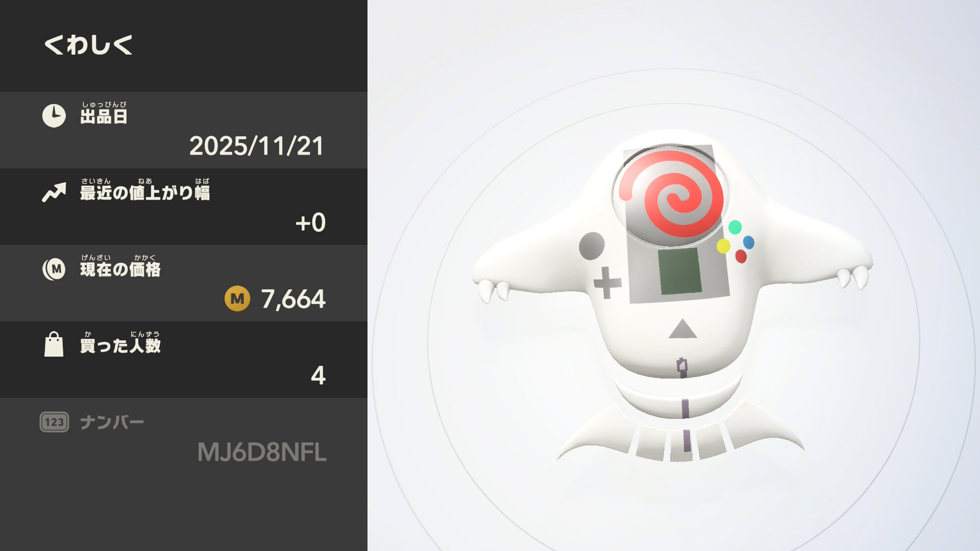980x551 pixels.
Task: Click the blue button dot on the outfit
Action: (749, 242)
